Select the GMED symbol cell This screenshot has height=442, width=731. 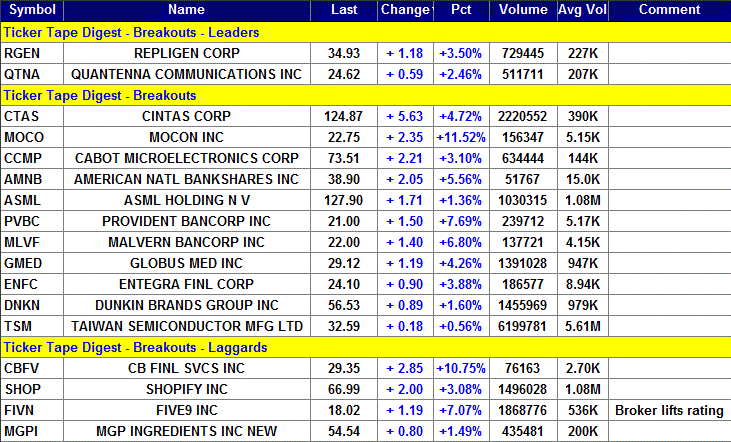(32, 263)
